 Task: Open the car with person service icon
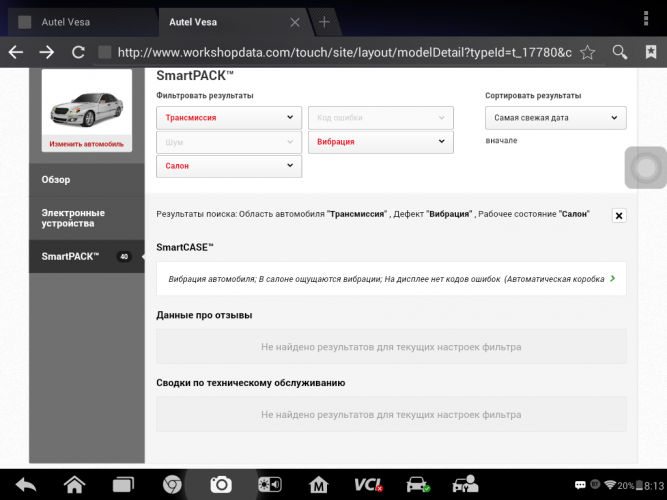coord(465,484)
